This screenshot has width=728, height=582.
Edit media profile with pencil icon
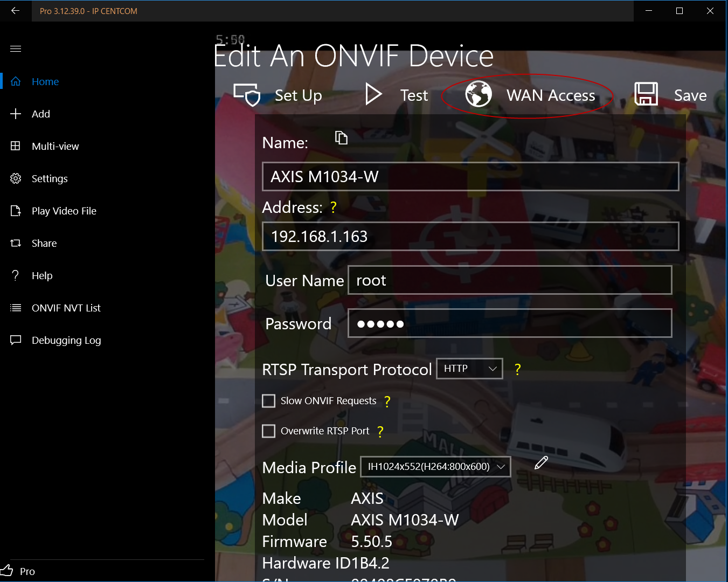(x=541, y=463)
